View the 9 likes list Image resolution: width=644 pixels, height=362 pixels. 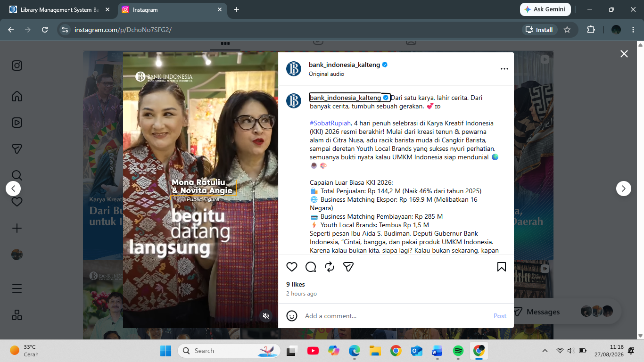(296, 284)
